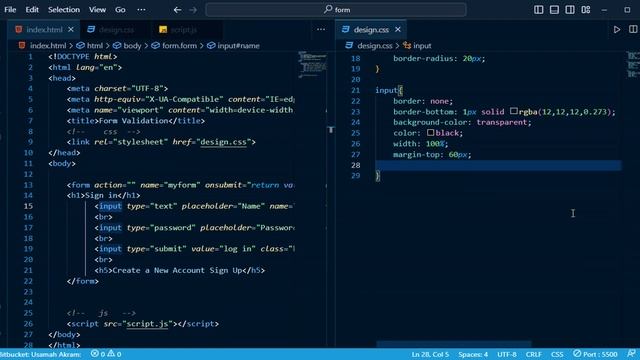The height and width of the screenshot is (360, 640).
Task: Click Ln 28, Col 5 status
Action: click(x=430, y=354)
